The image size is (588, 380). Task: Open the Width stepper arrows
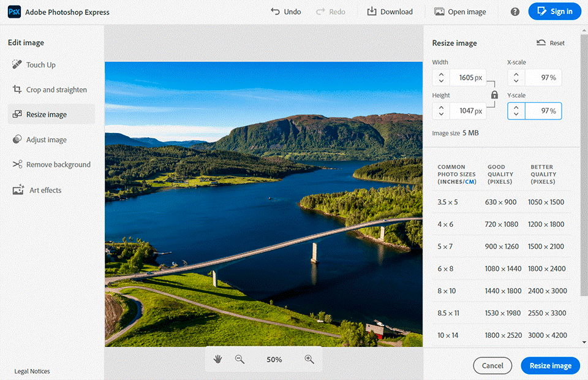click(441, 78)
